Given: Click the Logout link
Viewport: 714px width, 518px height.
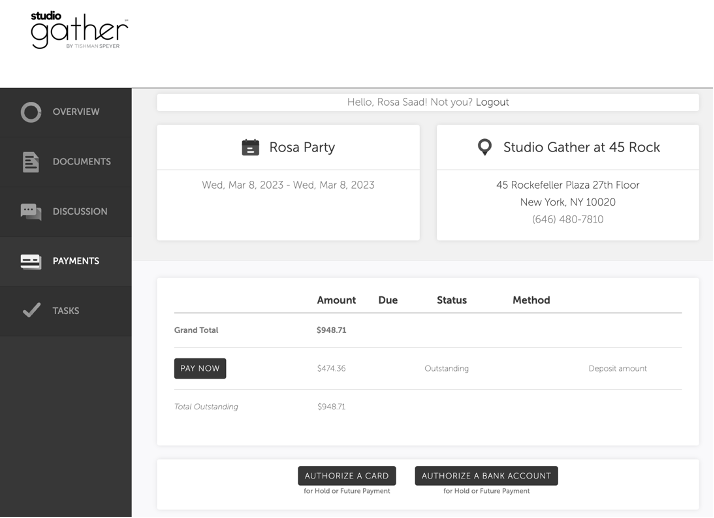Looking at the screenshot, I should (492, 102).
